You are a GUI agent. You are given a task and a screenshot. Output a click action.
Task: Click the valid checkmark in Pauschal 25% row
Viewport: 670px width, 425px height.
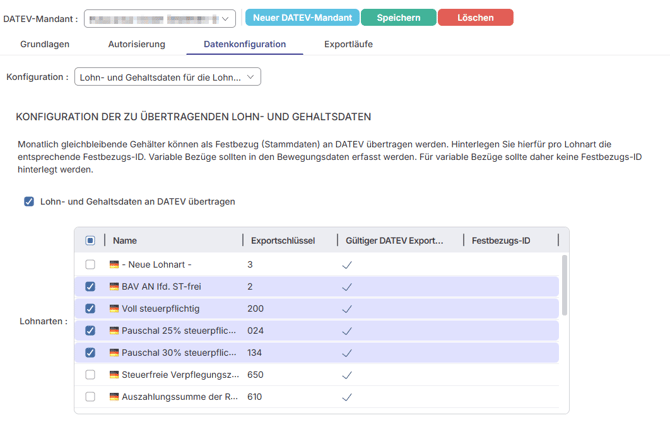coord(347,331)
